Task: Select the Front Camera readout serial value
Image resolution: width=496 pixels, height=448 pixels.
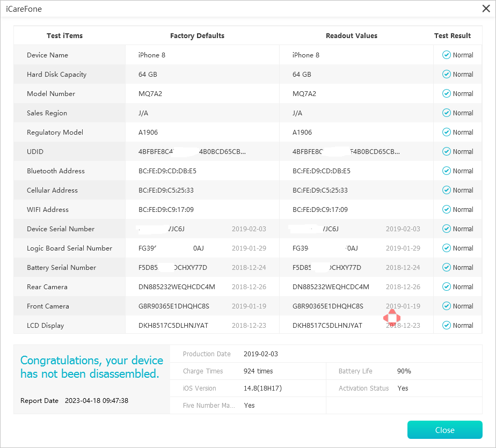Action: 327,306
